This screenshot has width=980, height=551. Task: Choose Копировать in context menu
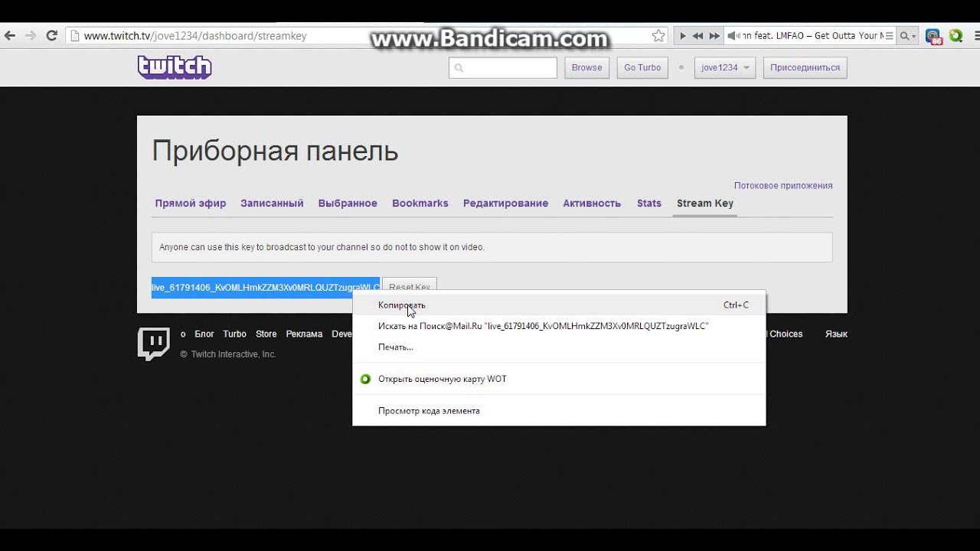(559, 305)
